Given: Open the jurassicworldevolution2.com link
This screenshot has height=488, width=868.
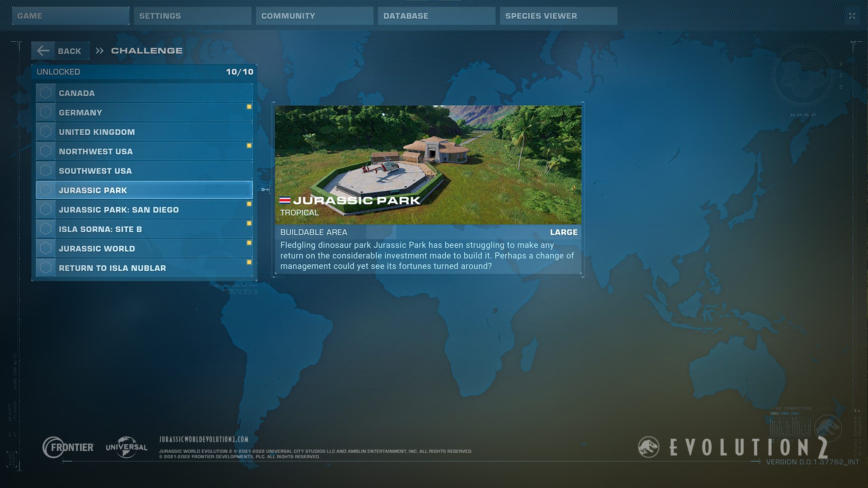Looking at the screenshot, I should click(x=204, y=439).
